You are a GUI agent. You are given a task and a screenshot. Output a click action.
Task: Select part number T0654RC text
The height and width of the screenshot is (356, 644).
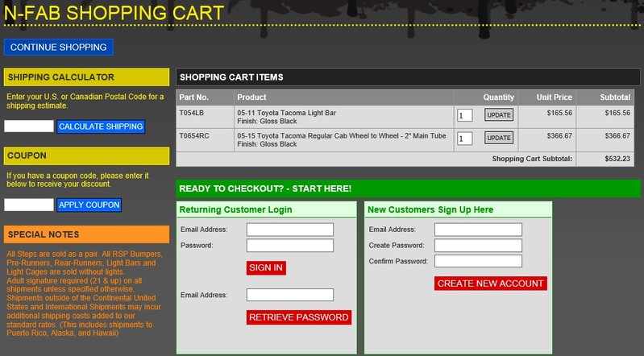click(194, 135)
